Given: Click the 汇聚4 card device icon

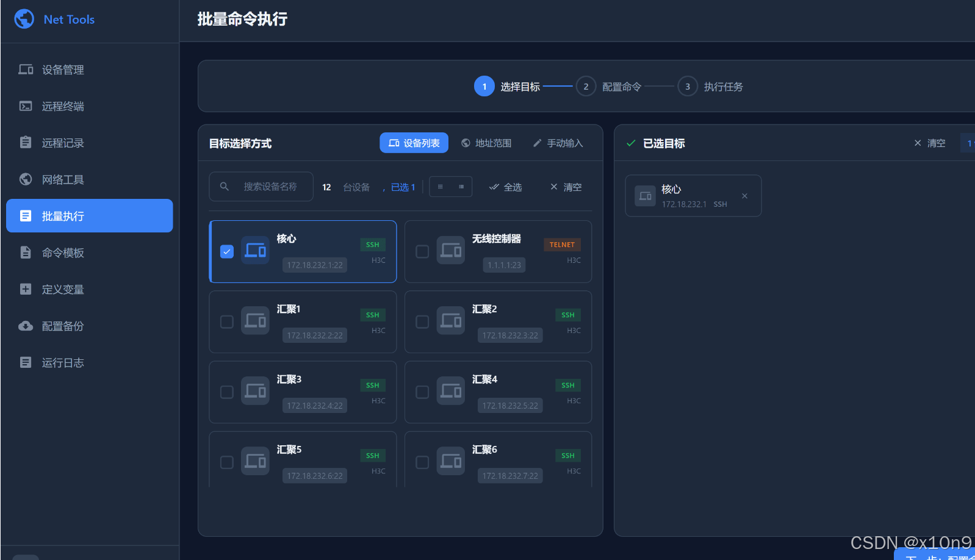Looking at the screenshot, I should point(451,390).
